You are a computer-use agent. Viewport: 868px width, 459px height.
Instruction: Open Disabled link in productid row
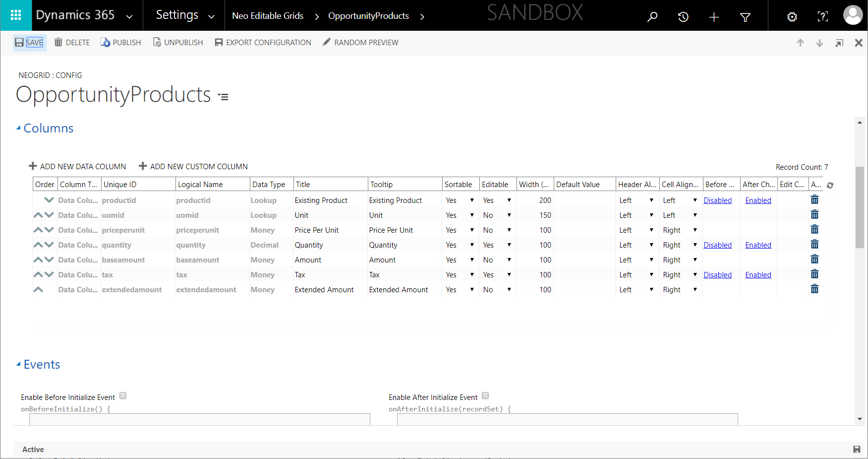[717, 200]
